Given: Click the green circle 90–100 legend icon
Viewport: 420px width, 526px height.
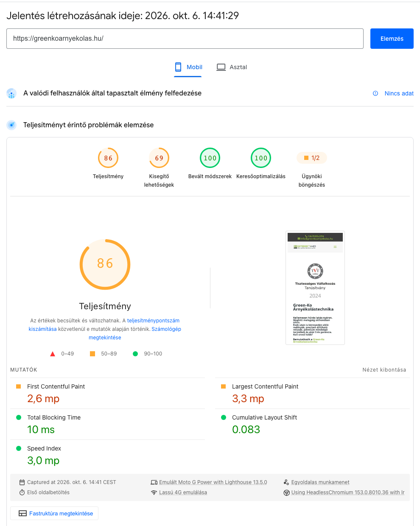Looking at the screenshot, I should 135,354.
